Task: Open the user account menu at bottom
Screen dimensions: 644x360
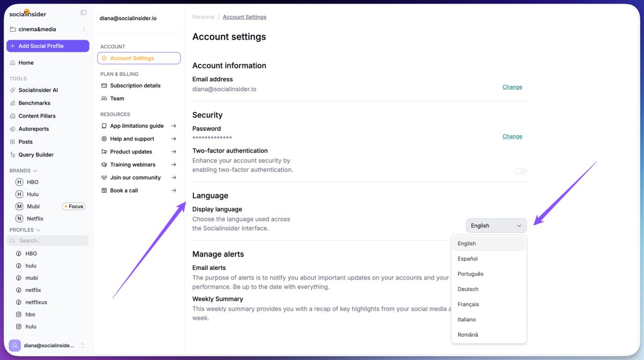Action: coord(48,346)
